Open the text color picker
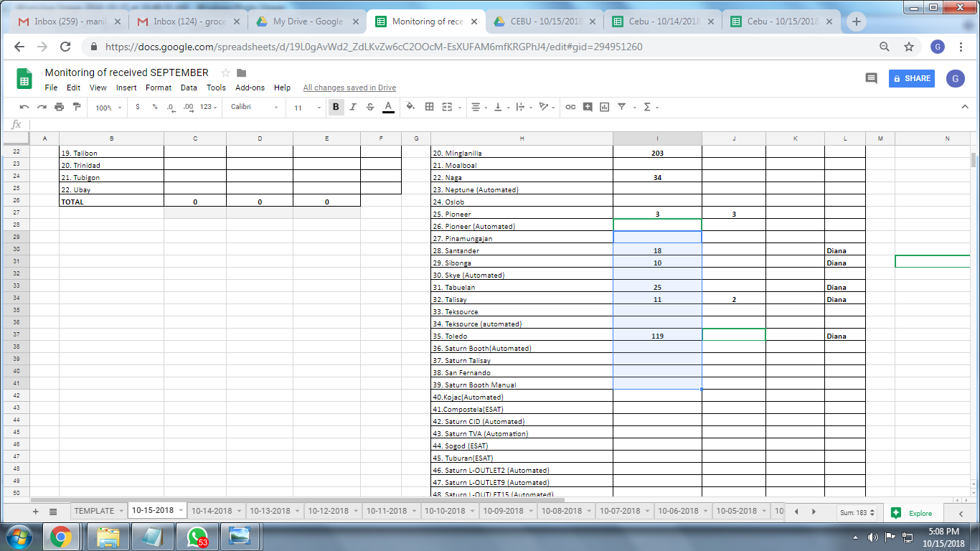 388,107
